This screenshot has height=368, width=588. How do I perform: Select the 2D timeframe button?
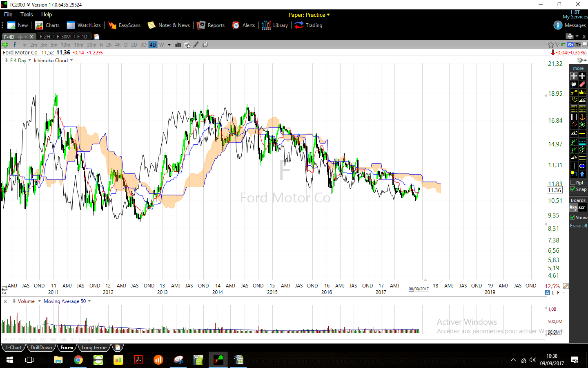pos(134,45)
